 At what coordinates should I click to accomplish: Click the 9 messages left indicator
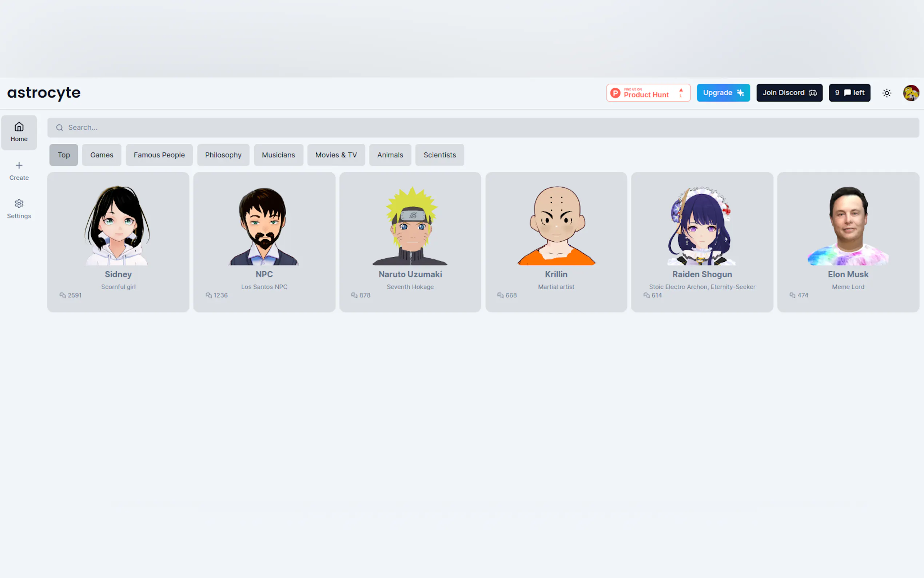point(849,93)
